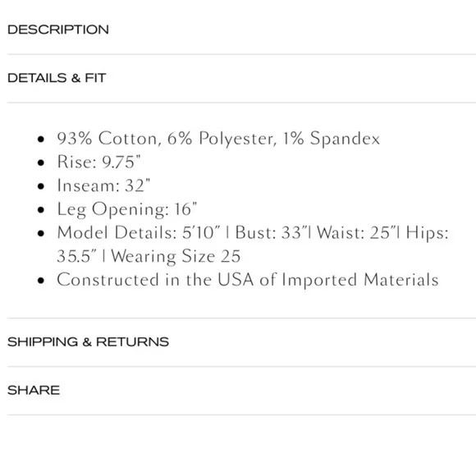476x476 pixels.
Task: Select the Leg Opening: 16" line
Action: pyautogui.click(x=127, y=209)
